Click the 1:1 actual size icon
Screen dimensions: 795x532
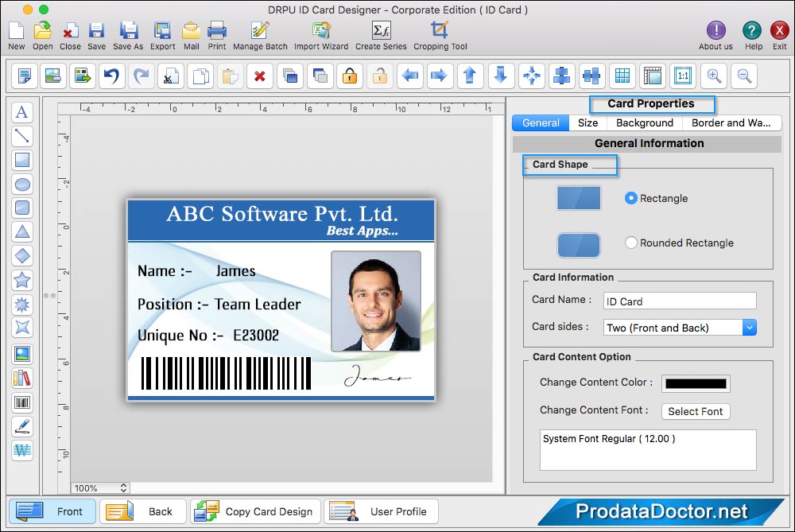click(x=682, y=76)
